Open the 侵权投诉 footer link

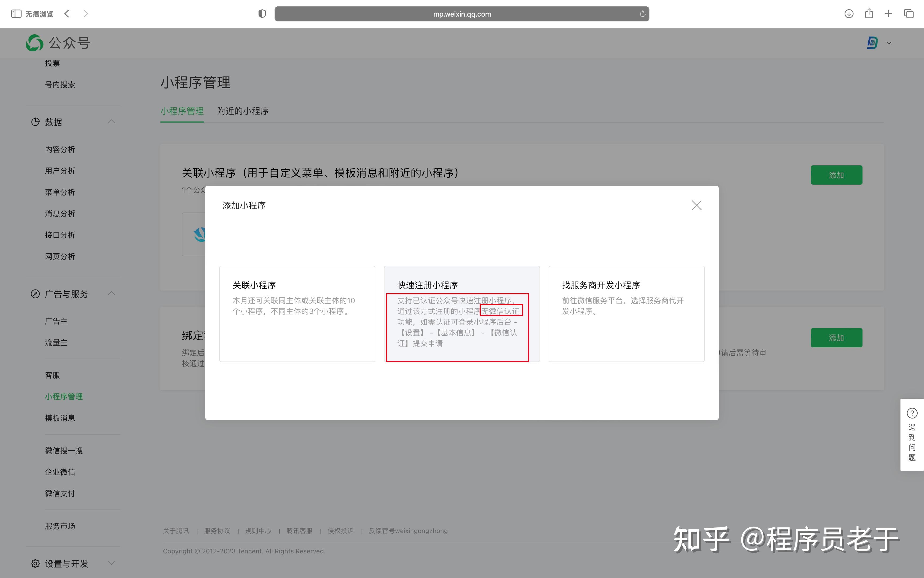pos(341,531)
